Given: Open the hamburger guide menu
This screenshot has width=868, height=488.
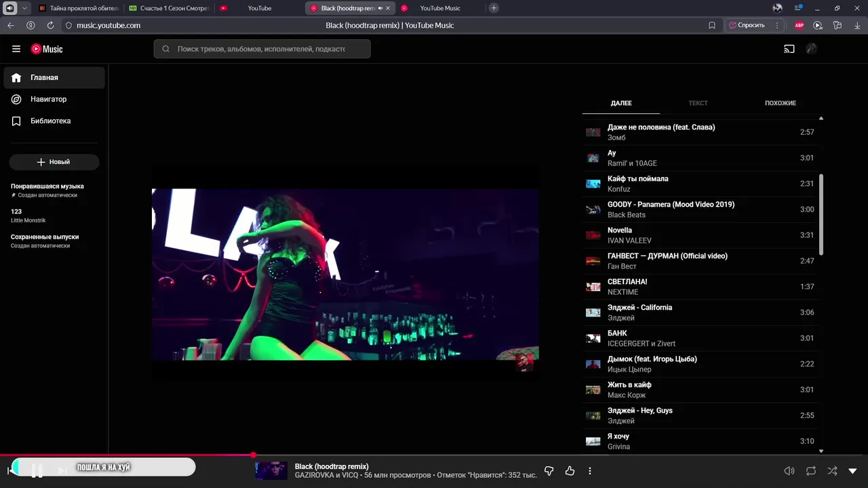Looking at the screenshot, I should pyautogui.click(x=16, y=49).
